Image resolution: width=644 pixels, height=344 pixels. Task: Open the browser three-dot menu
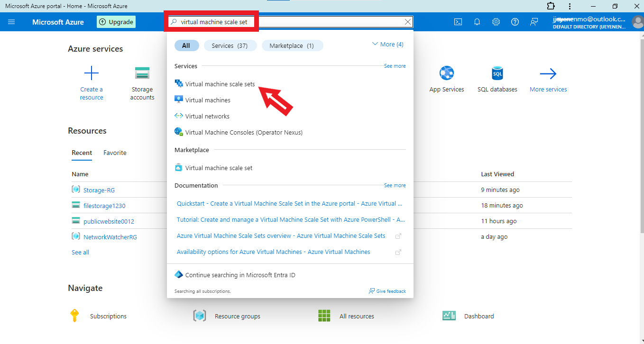(x=570, y=6)
